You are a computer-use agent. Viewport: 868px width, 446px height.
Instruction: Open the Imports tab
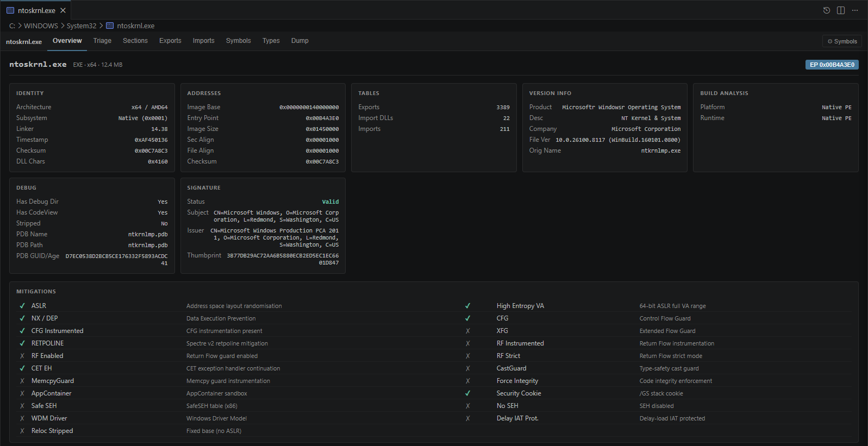204,41
